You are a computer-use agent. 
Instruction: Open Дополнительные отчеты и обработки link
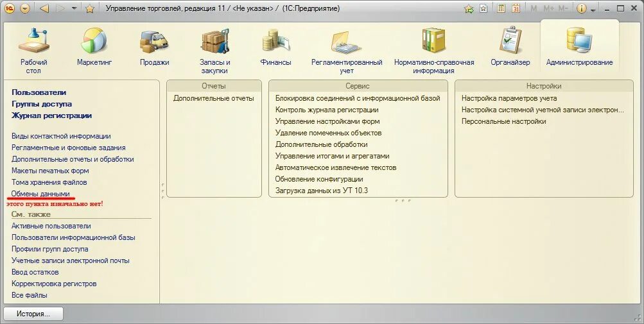point(73,159)
